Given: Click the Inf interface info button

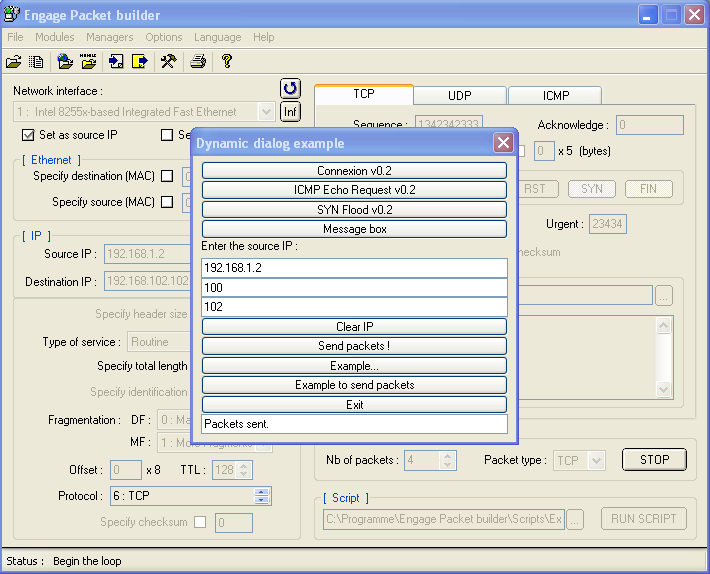Looking at the screenshot, I should click(x=290, y=111).
